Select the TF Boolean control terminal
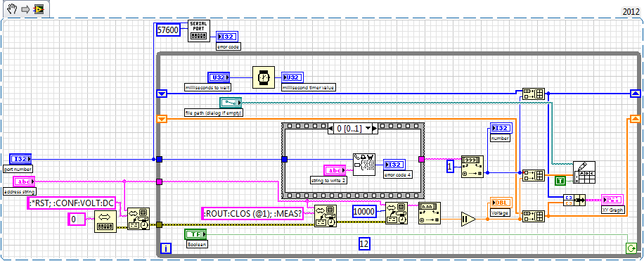The height and width of the screenshot is (261, 644). pyautogui.click(x=196, y=235)
